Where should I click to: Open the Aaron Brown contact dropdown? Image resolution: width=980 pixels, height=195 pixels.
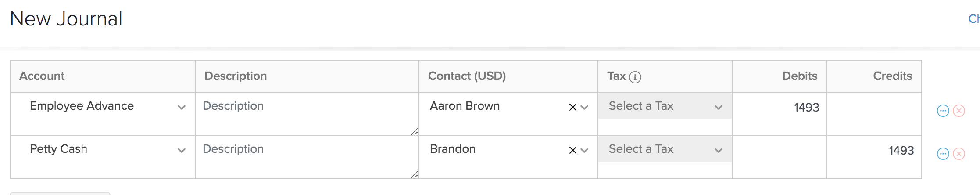click(x=584, y=107)
